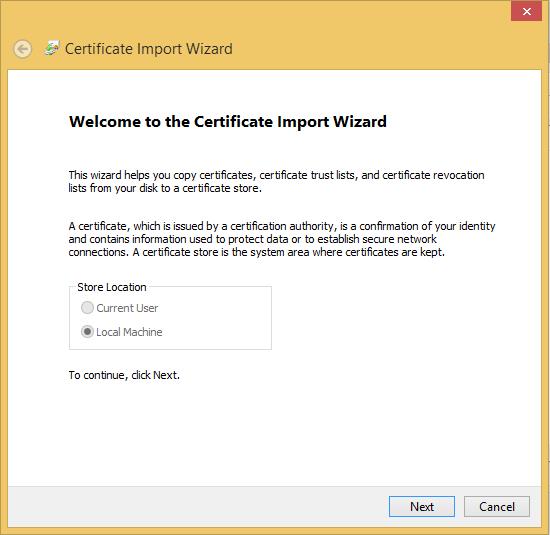This screenshot has height=535, width=550.
Task: Click the Cancel button
Action: 497,506
